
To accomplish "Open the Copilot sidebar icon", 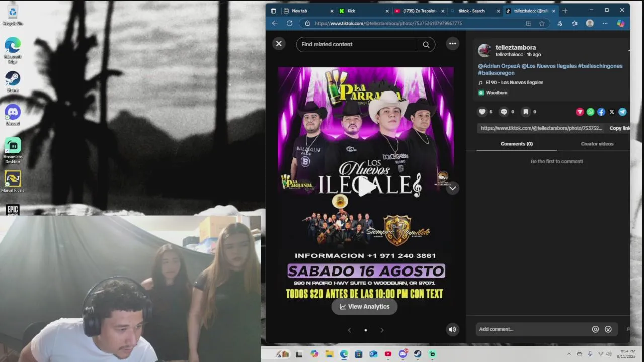I will (x=621, y=23).
